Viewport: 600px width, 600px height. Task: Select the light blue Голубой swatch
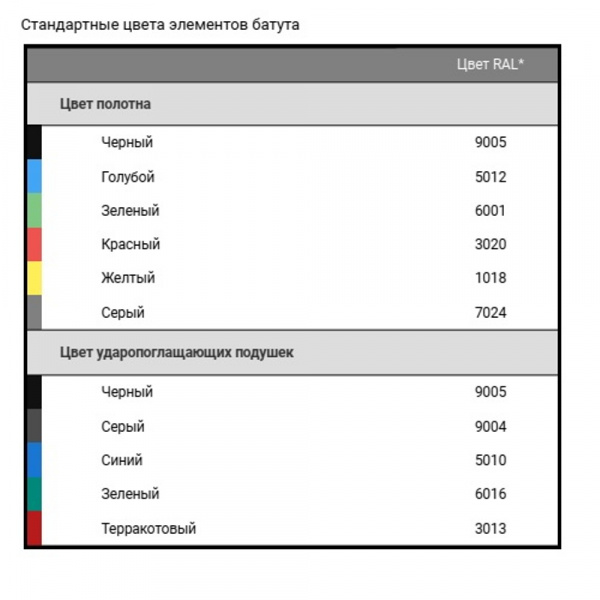[34, 176]
